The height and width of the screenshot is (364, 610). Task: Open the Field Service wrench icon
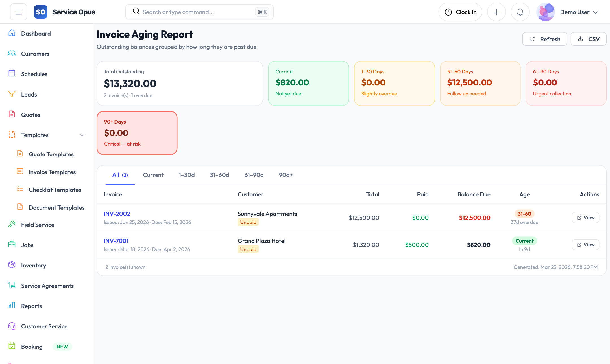tap(12, 224)
